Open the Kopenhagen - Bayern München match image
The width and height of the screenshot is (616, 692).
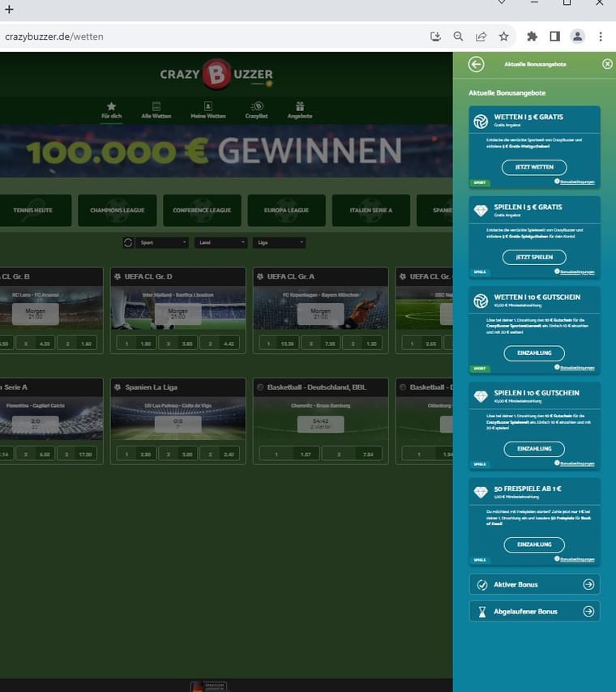point(321,308)
